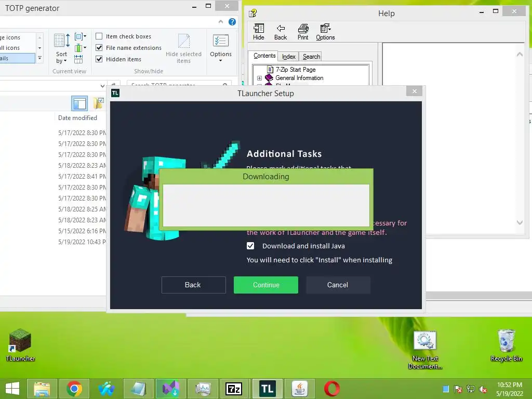Collapse the Explorer ribbon chevron
The image size is (532, 399).
tap(221, 22)
